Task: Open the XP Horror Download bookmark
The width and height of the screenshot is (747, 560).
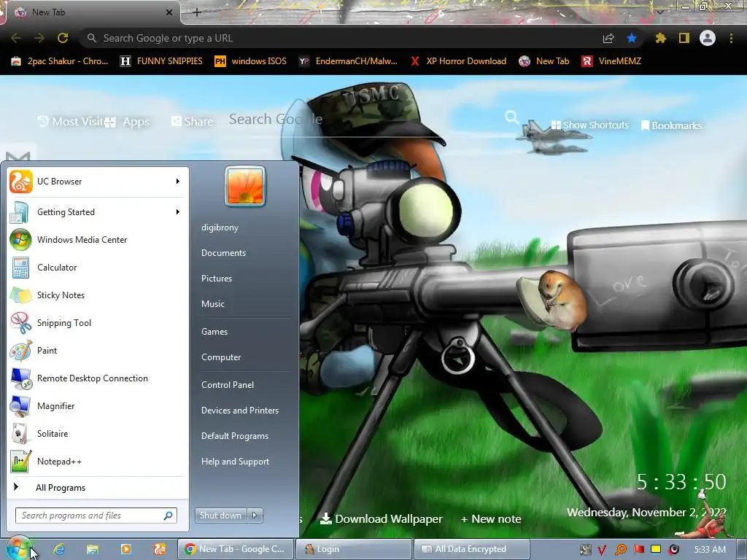Action: [458, 61]
